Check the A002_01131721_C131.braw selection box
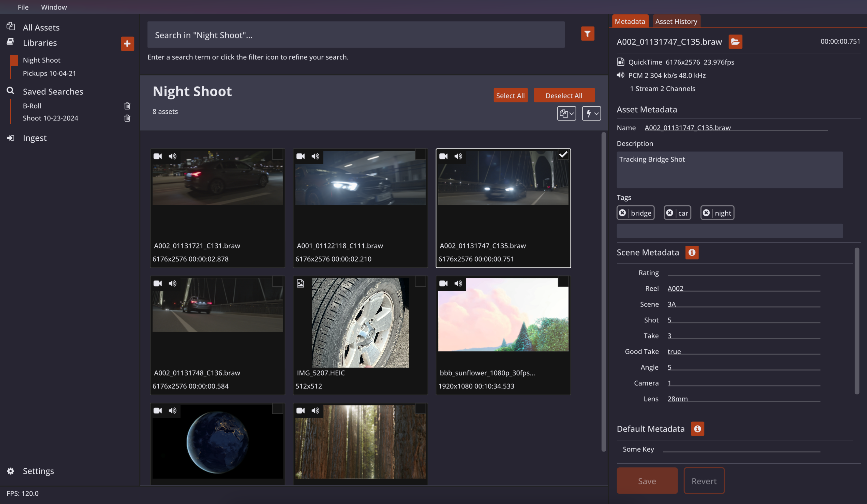 [x=277, y=155]
